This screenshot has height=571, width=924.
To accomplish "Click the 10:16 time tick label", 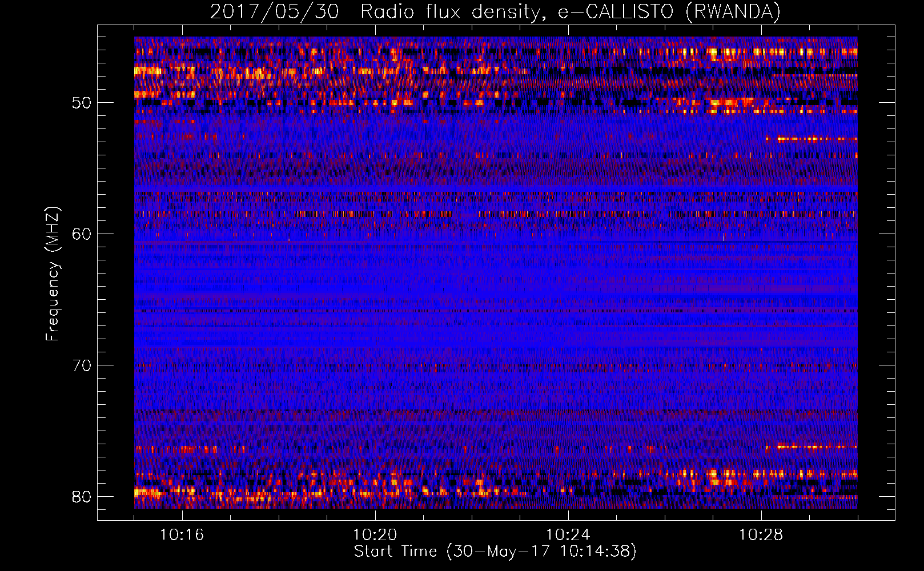I will point(182,535).
